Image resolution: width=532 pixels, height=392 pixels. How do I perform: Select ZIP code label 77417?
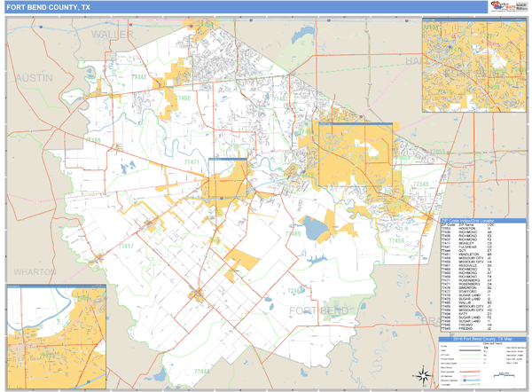point(126,246)
